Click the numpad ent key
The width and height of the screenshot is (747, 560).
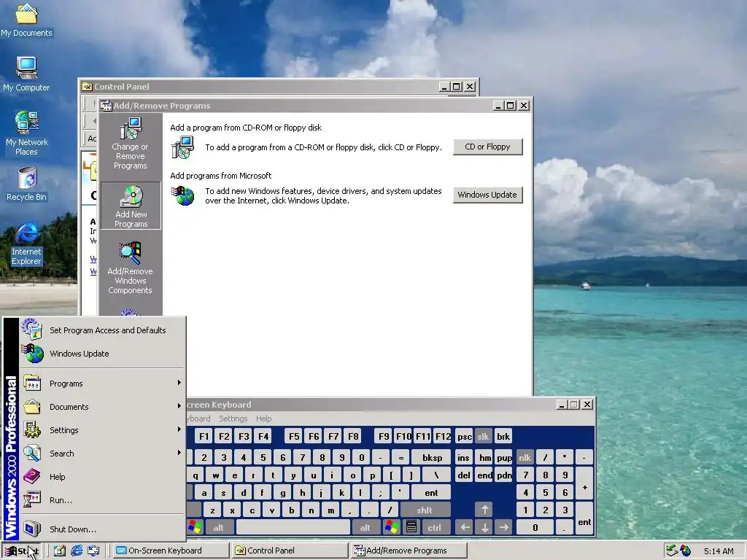(584, 518)
